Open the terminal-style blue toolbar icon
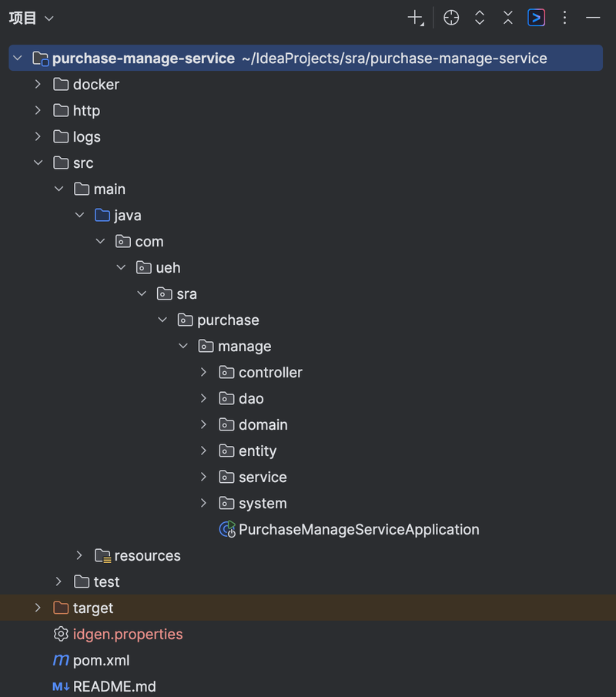616x697 pixels. point(536,18)
